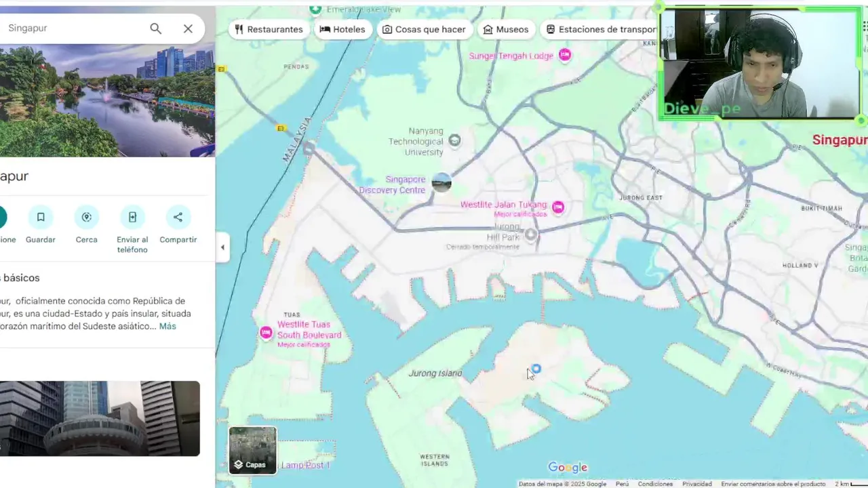The width and height of the screenshot is (868, 488).
Task: Click the Dieve_pe webcam overlay
Action: 760,64
